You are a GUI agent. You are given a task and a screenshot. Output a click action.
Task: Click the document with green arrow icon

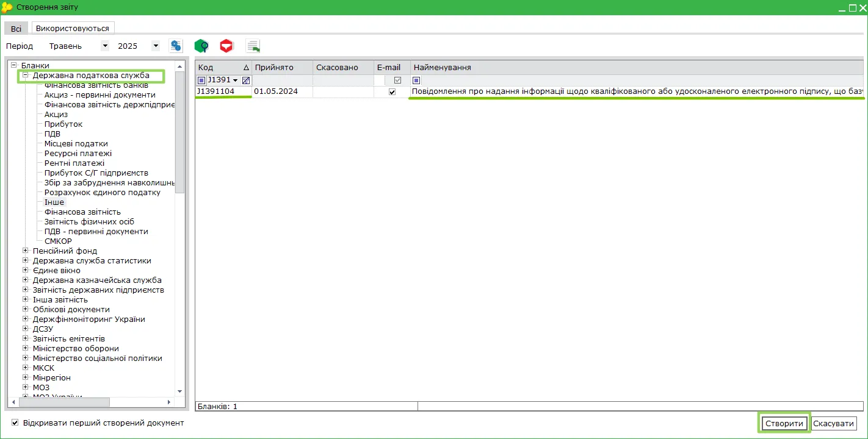[x=253, y=46]
